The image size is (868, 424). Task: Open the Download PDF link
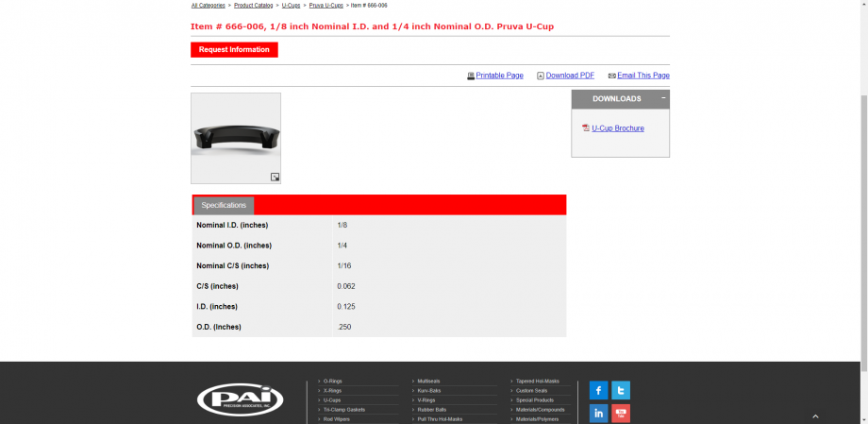pyautogui.click(x=570, y=76)
